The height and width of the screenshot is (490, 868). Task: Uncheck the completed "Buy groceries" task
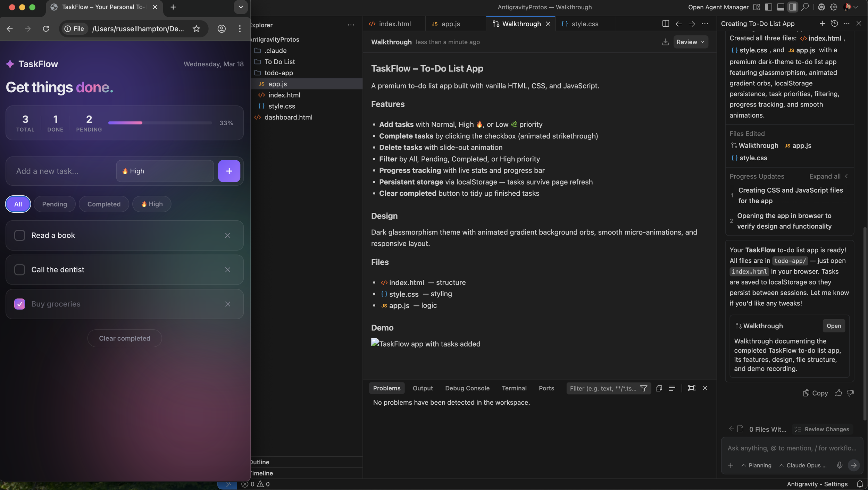20,304
